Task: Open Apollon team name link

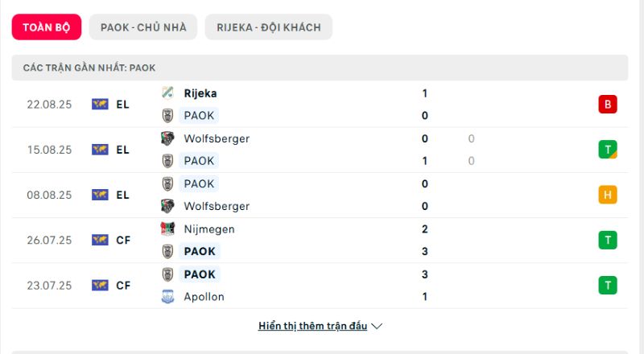Action: (204, 297)
